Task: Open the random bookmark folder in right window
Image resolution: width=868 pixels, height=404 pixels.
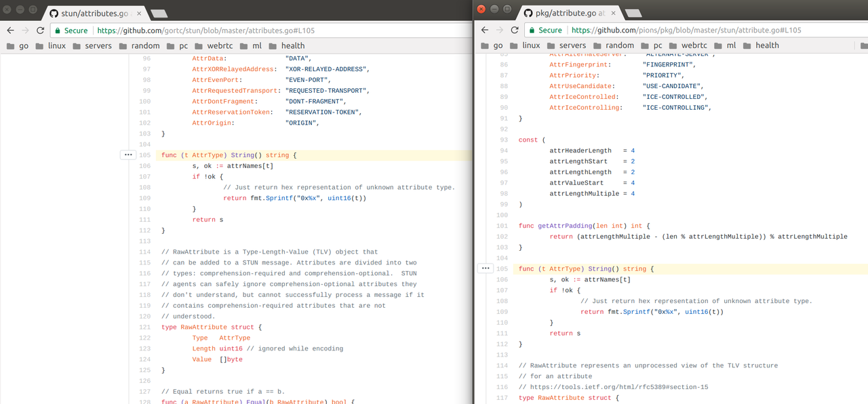Action: point(614,45)
